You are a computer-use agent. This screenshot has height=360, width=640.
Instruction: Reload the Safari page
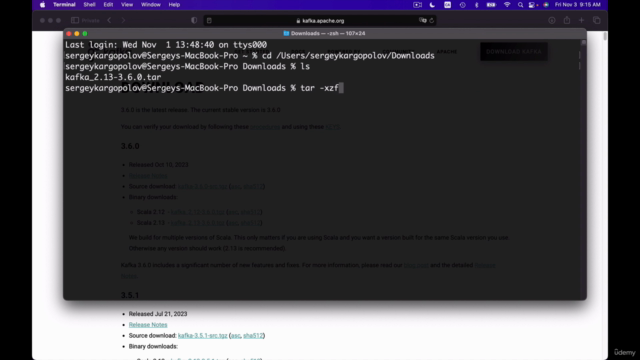(431, 20)
